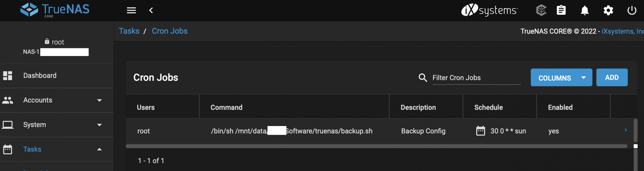Click the Filter Cron Jobs field

coord(476,78)
